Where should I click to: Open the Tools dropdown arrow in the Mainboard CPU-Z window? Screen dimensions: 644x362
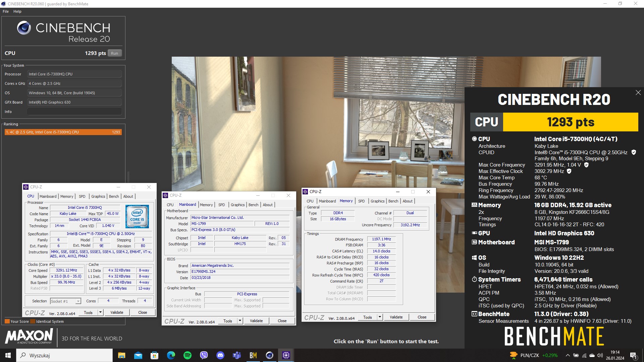click(x=240, y=321)
